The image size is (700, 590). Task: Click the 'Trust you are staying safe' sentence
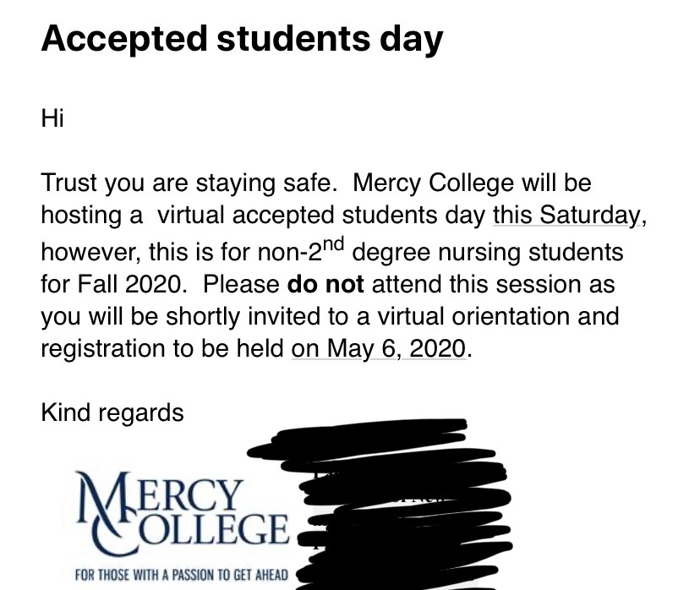(x=189, y=183)
